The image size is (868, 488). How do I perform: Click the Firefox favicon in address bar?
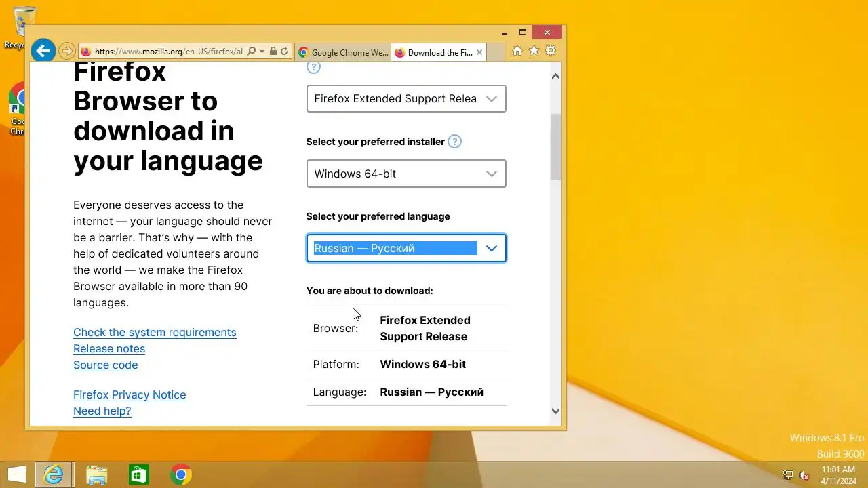(85, 52)
